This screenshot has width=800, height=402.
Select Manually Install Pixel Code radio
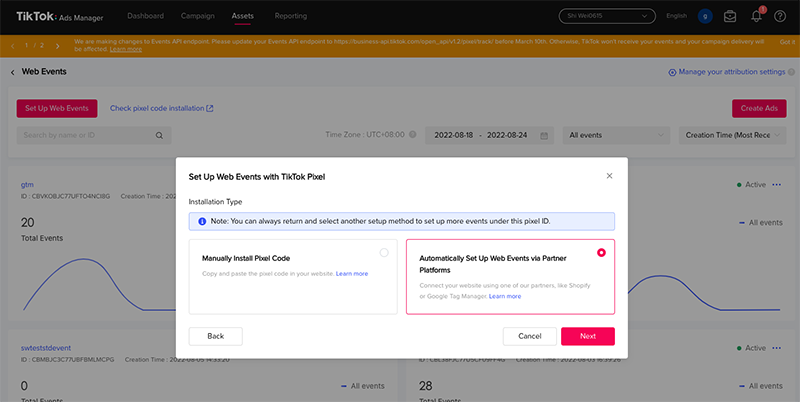tap(384, 253)
